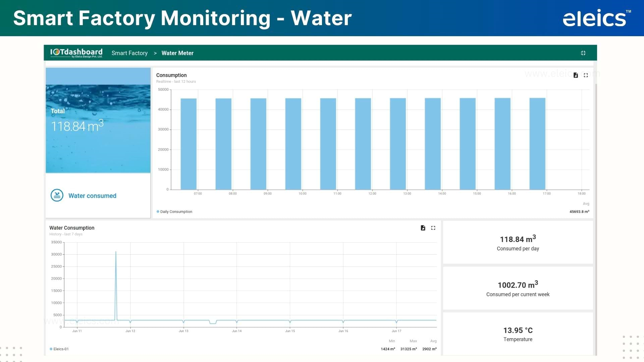Image resolution: width=644 pixels, height=362 pixels.
Task: Click the 'Jun 17' axis label
Action: click(x=396, y=331)
